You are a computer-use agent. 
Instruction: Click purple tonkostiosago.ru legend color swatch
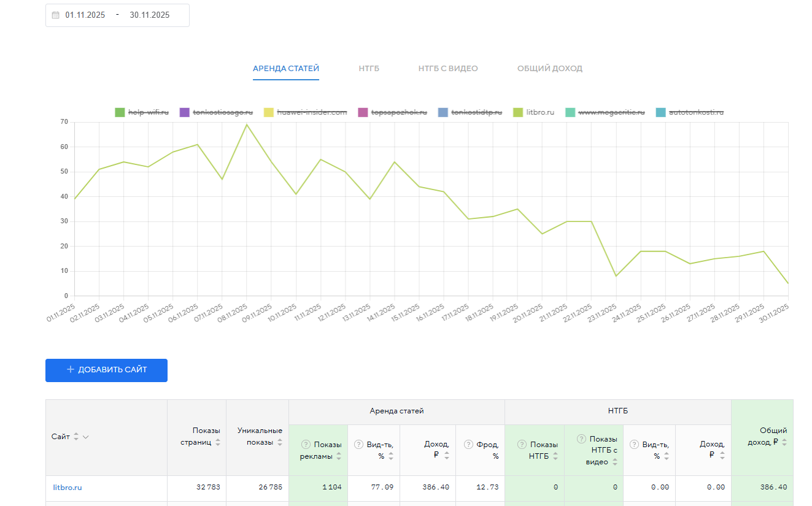tap(184, 112)
